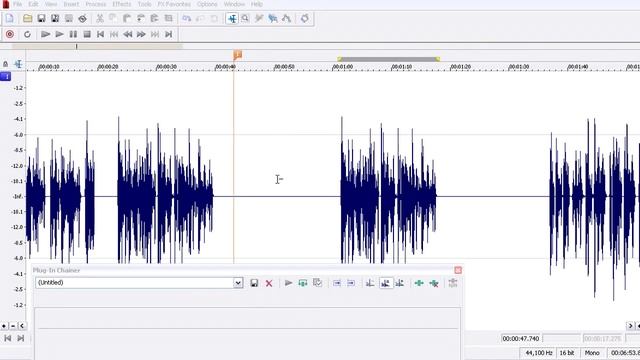Click the scroll left arrow at bottom left
Screen dimensions: 640x360
(22, 326)
